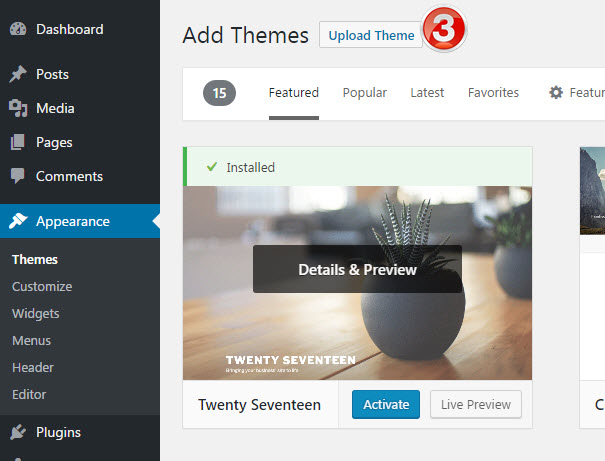This screenshot has width=605, height=461.
Task: Click the Posts pushpin icon
Action: (18, 74)
